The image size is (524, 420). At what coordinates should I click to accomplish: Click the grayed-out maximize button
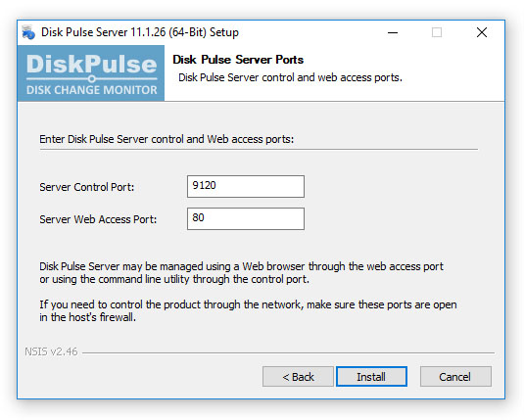click(x=437, y=32)
